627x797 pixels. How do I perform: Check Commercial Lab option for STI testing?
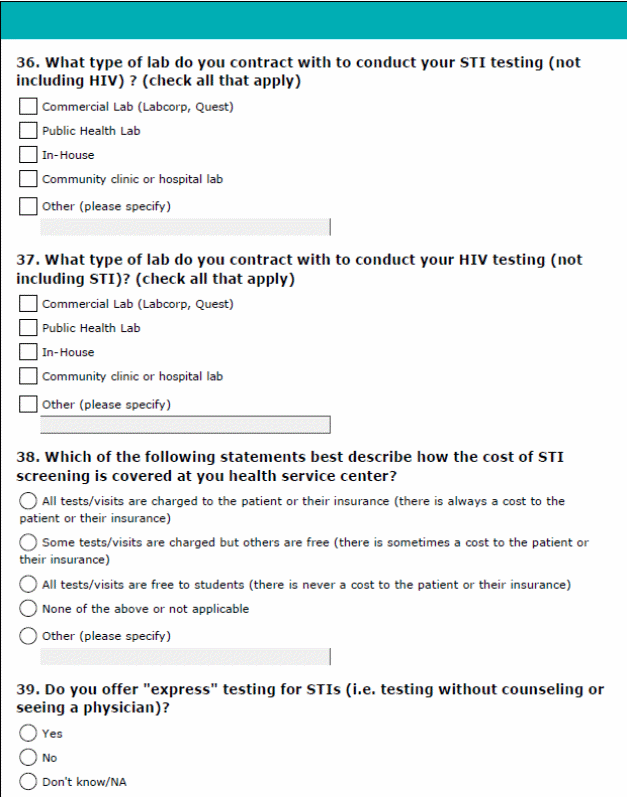point(29,107)
